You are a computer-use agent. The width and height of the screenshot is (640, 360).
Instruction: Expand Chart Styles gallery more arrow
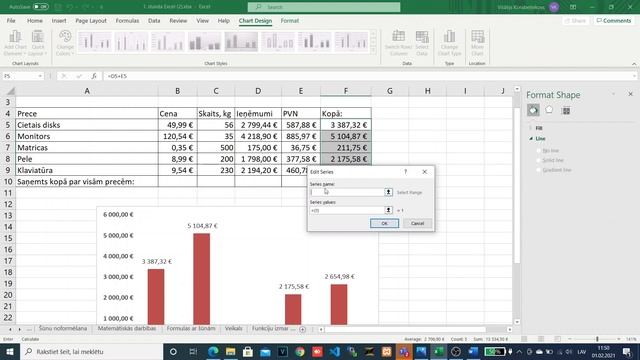pyautogui.click(x=373, y=51)
